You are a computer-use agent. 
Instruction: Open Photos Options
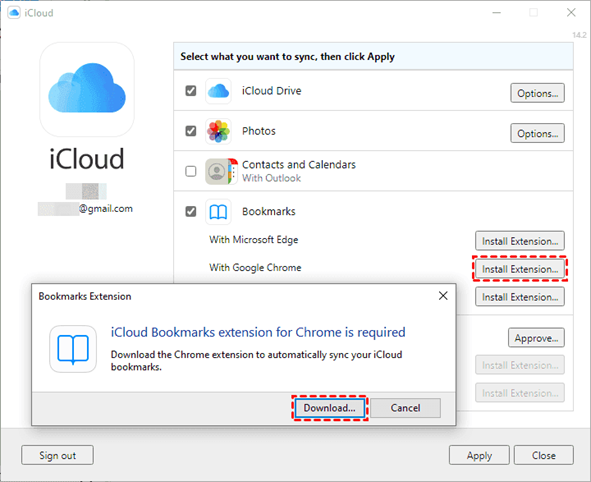pos(537,133)
